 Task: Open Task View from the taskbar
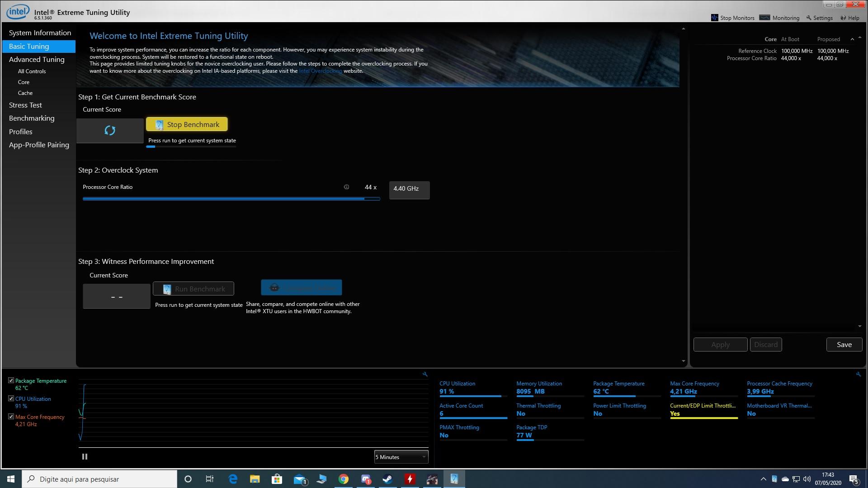(210, 479)
